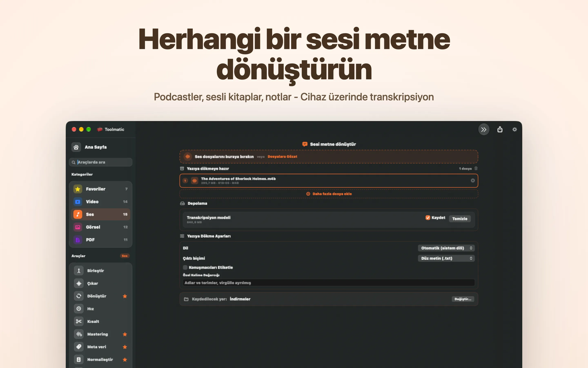Open the Dil language dropdown

446,248
